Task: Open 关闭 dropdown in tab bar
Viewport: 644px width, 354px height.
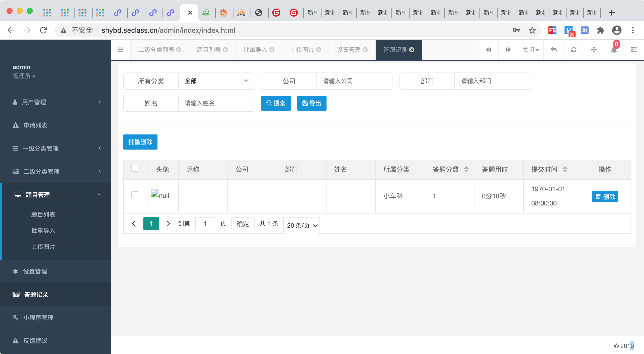Action: pyautogui.click(x=531, y=50)
